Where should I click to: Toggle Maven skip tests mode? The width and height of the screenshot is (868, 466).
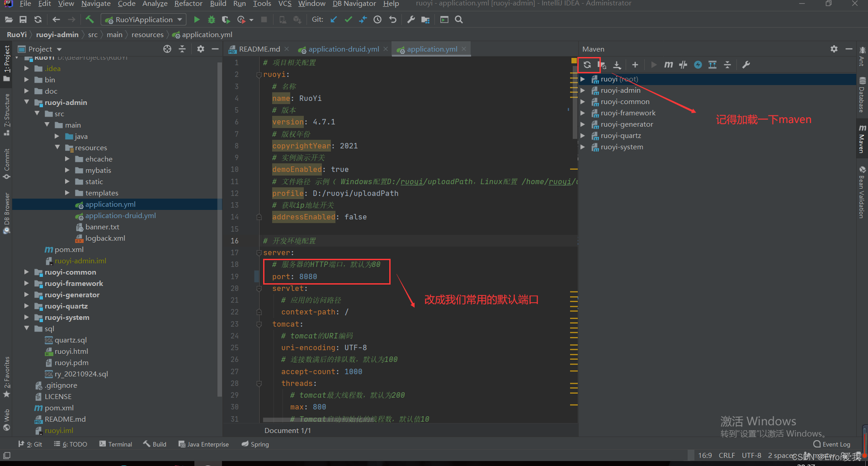(x=698, y=65)
